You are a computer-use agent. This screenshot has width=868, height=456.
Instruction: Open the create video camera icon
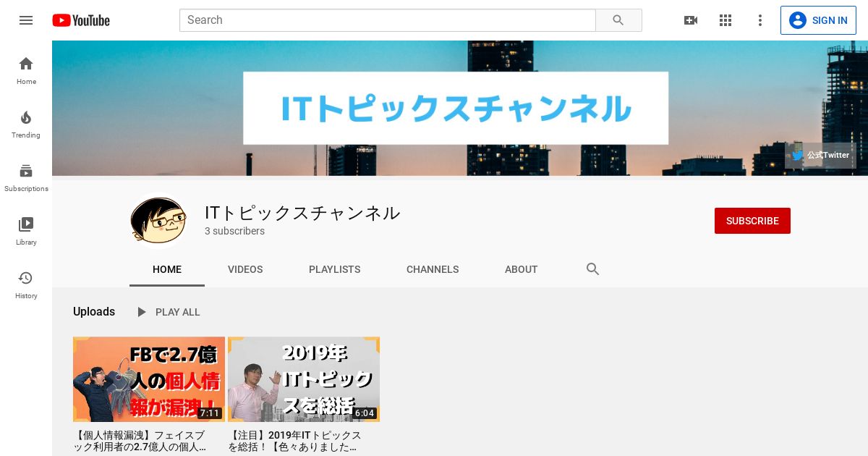click(x=691, y=20)
